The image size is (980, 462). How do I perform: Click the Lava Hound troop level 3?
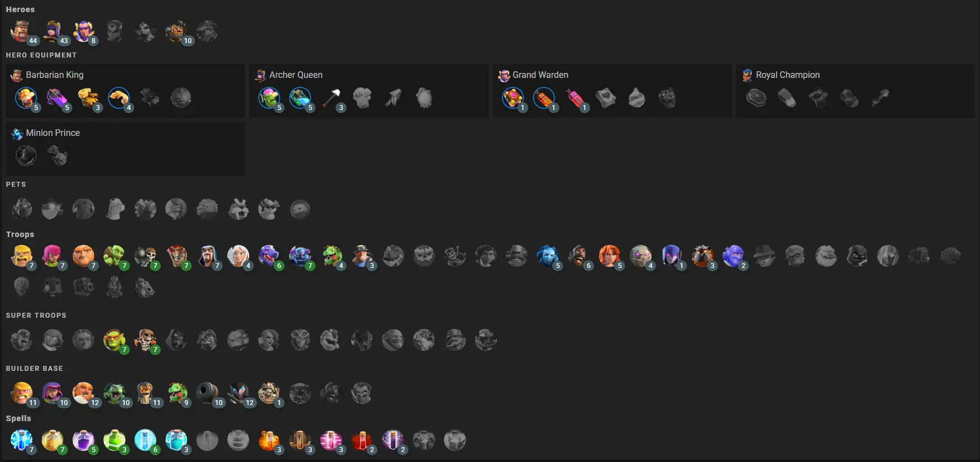(703, 256)
